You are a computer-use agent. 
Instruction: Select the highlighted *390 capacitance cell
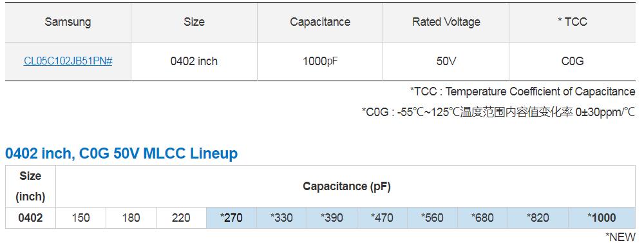[x=332, y=217]
